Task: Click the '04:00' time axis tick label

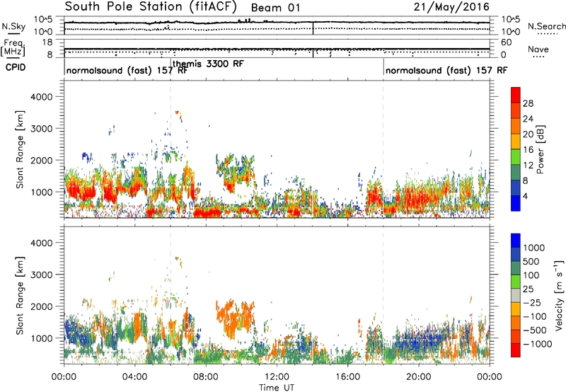Action: pos(134,377)
